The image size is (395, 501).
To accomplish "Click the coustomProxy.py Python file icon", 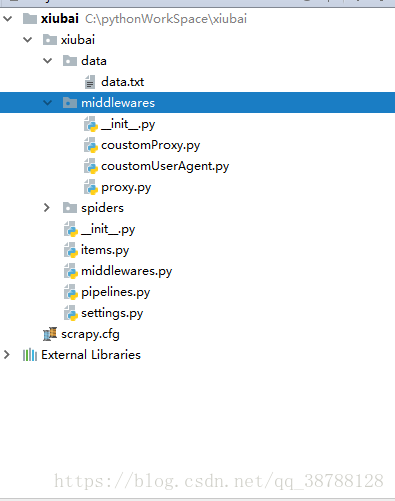I will [x=91, y=145].
